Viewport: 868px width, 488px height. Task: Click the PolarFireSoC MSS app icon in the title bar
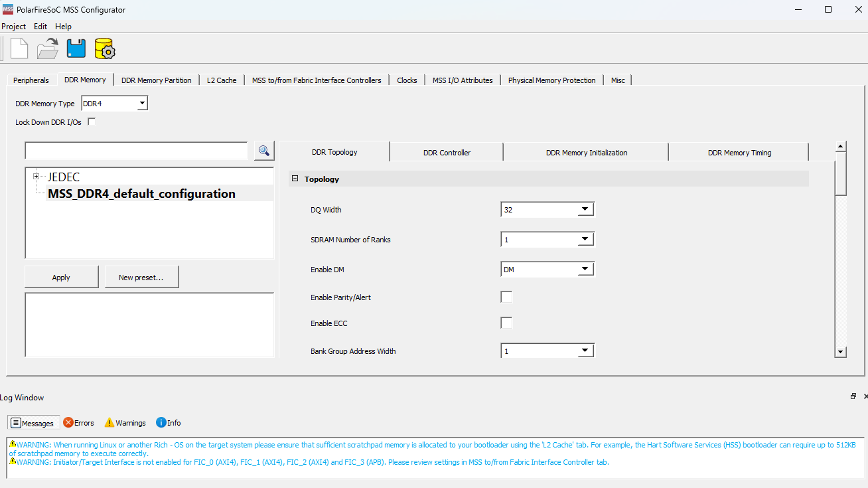point(8,9)
